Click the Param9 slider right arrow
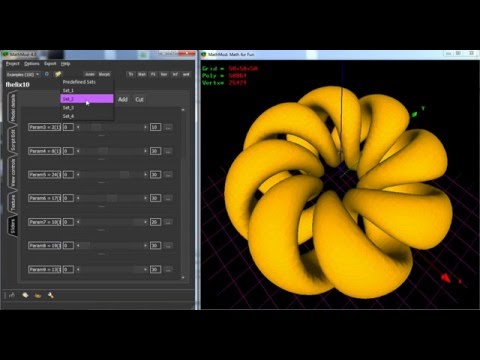 (145, 269)
